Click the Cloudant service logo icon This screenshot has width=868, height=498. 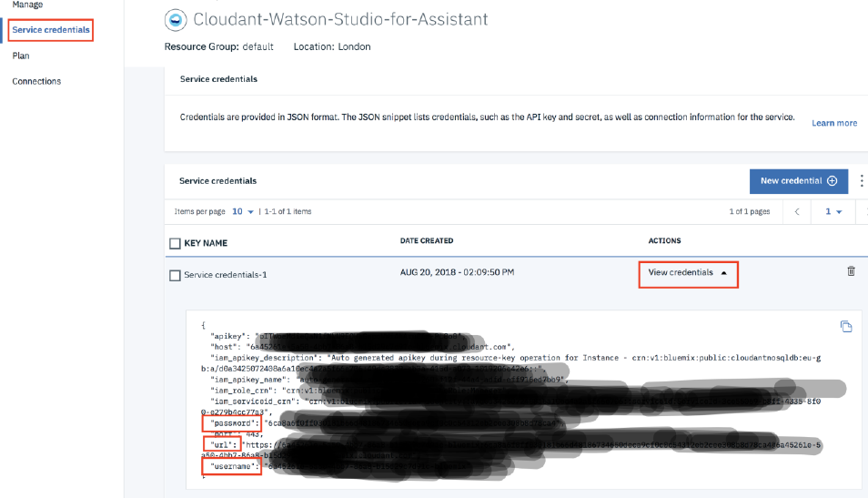(176, 20)
